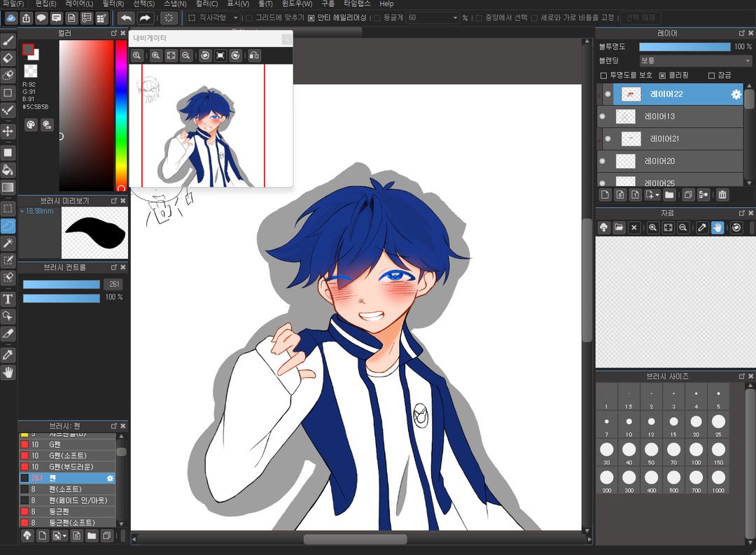Select the G펜(소프트) brush

point(67,456)
